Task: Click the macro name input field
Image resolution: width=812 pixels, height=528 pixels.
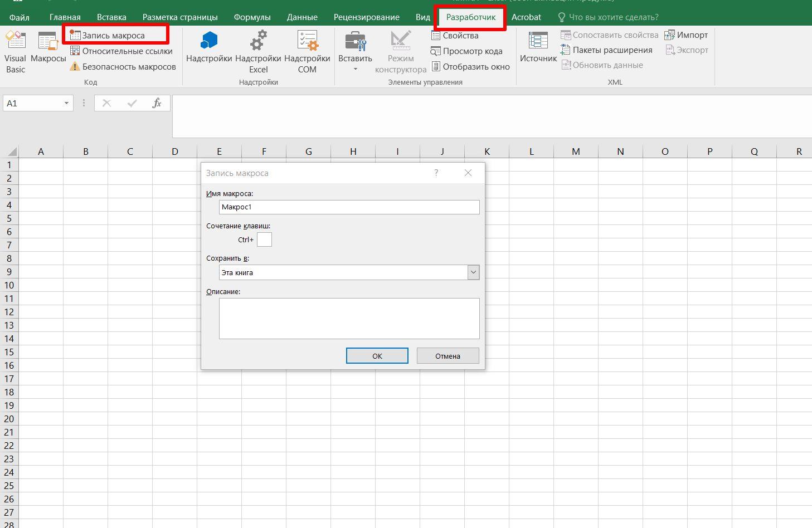Action: 349,207
